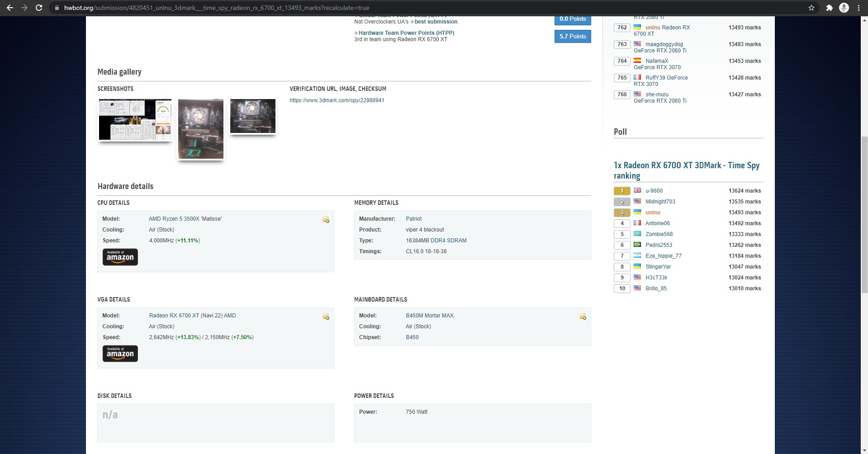Click the flag beside Midnight703

tap(637, 201)
